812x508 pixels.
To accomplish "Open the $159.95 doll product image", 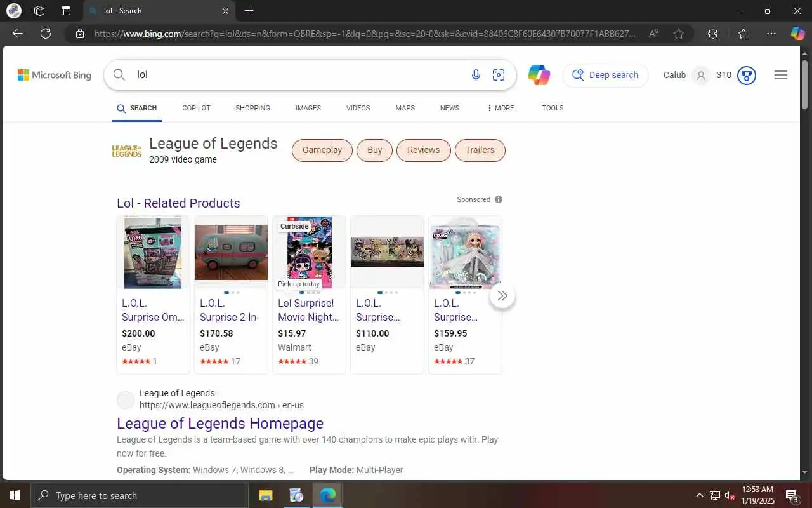I will tap(465, 252).
